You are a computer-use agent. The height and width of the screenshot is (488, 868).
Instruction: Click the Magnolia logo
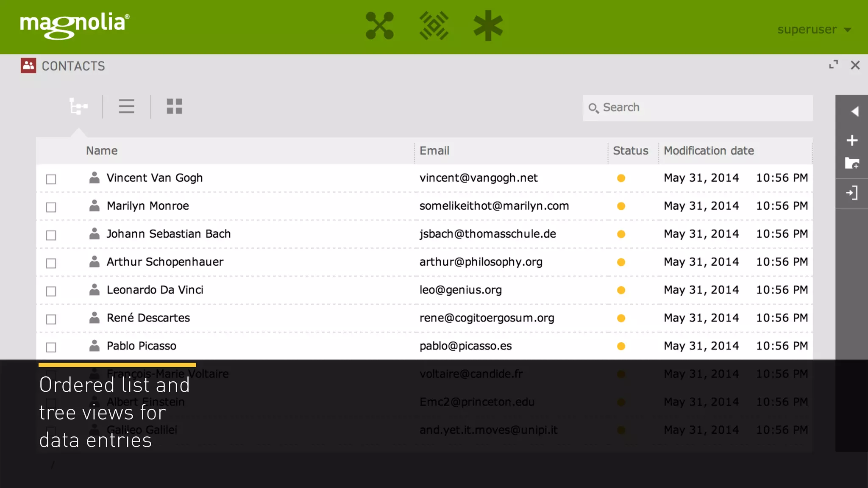tap(75, 25)
